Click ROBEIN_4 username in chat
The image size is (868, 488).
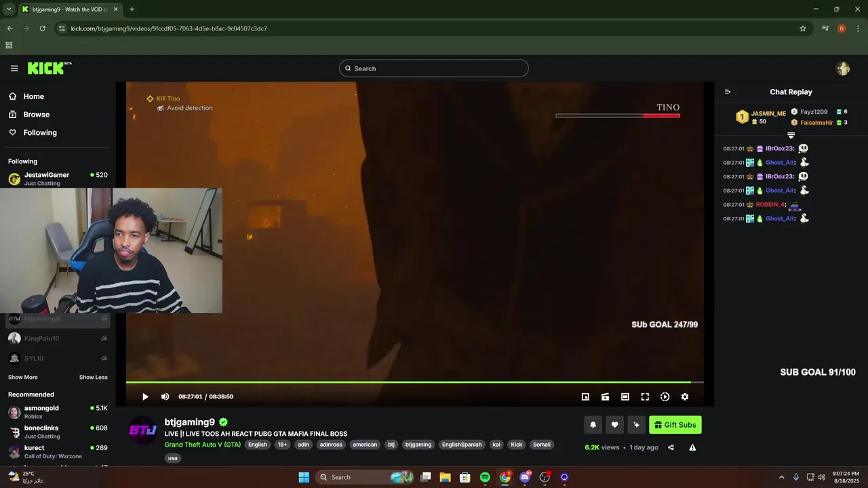(x=770, y=205)
